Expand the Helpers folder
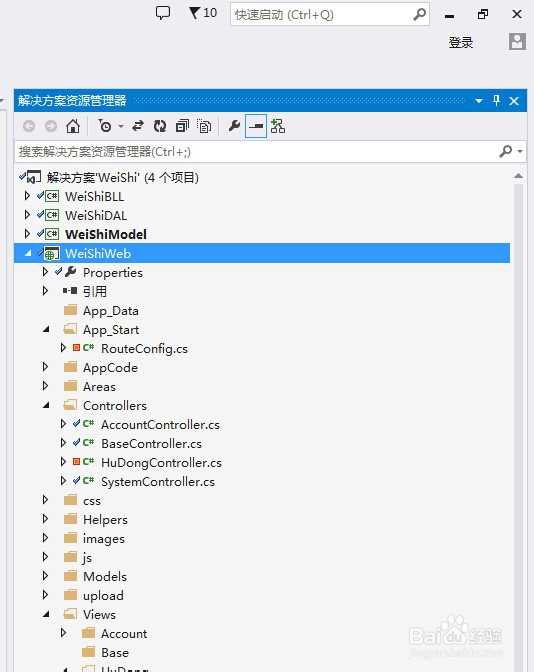 click(45, 519)
